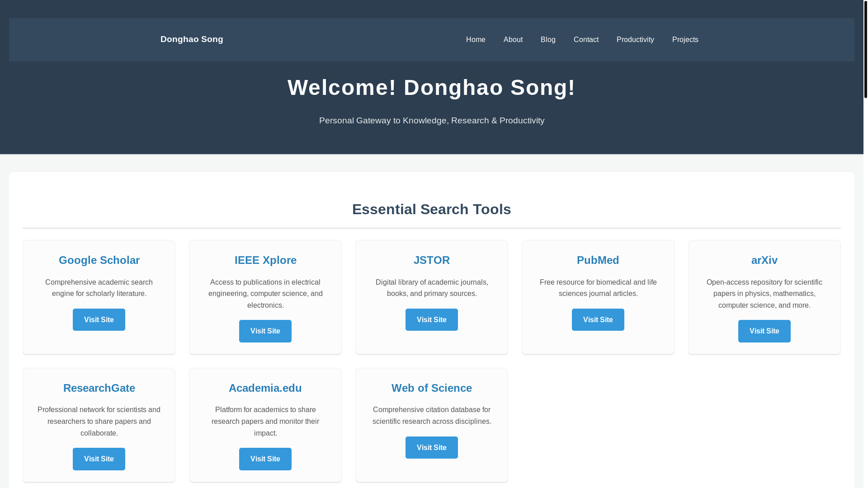Click the Academia.edu platform description
The width and height of the screenshot is (868, 488).
click(265, 422)
